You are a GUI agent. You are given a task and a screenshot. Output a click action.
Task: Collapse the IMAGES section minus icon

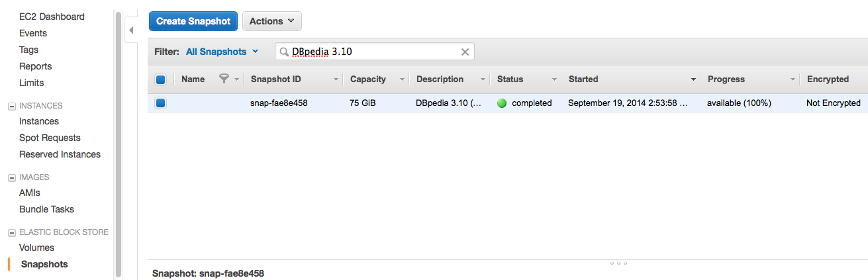(11, 177)
